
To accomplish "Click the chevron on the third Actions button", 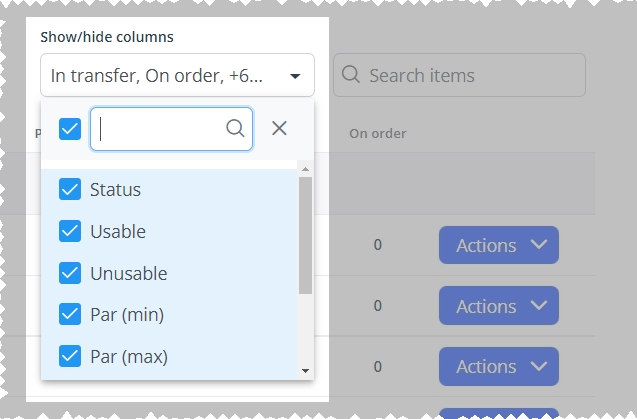I will pos(539,367).
